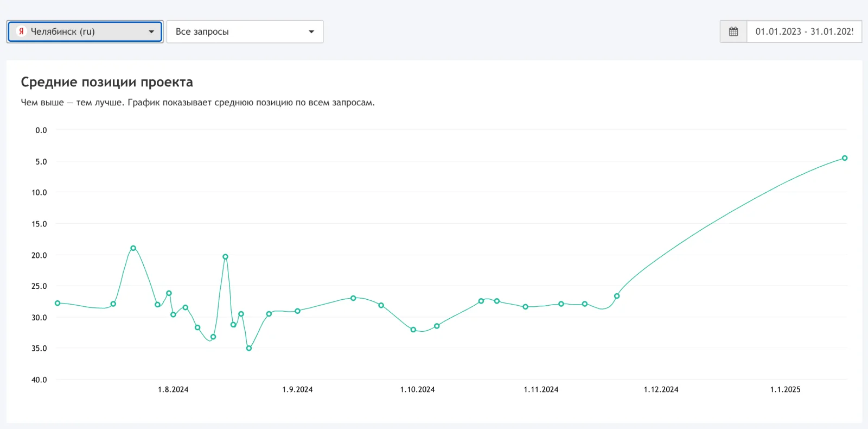868x429 pixels.
Task: Click the 1.9.2024 x-axis label
Action: click(x=297, y=389)
